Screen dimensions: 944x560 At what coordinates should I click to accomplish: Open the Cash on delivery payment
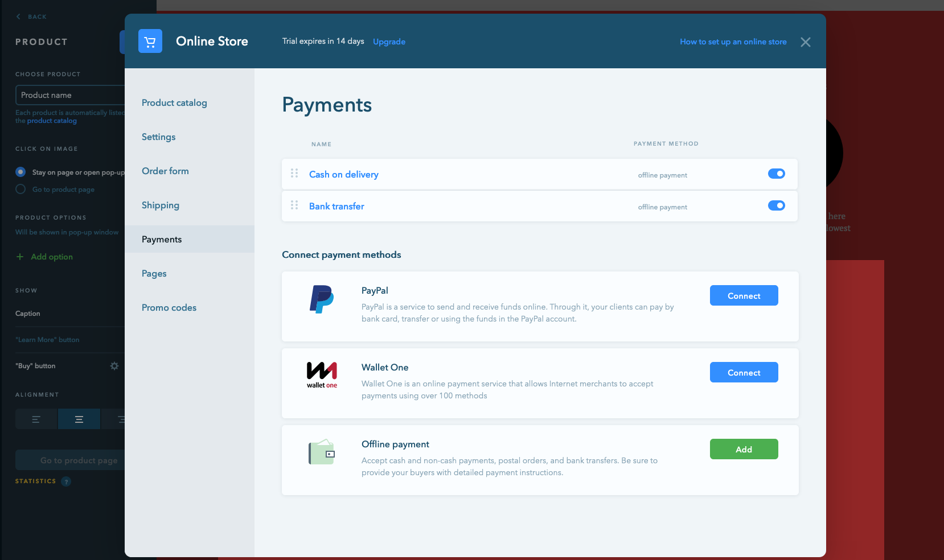click(344, 174)
